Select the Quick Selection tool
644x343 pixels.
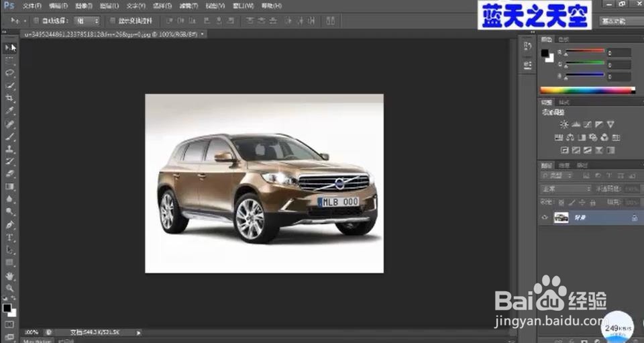(10, 85)
